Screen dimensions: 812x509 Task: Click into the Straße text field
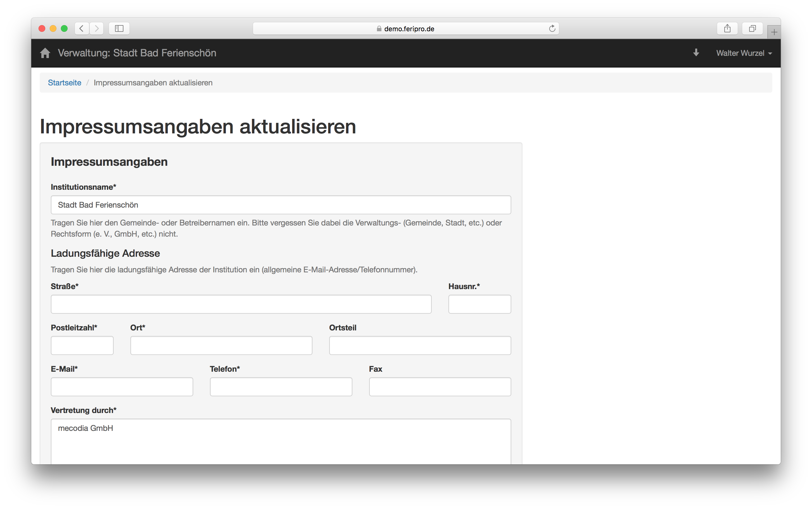tap(241, 304)
